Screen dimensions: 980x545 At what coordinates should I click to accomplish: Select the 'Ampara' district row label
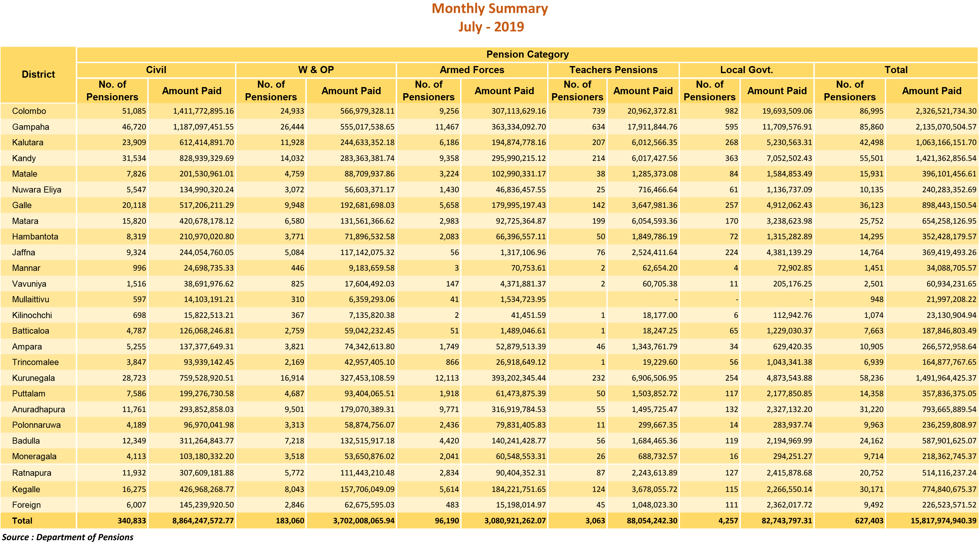27,347
